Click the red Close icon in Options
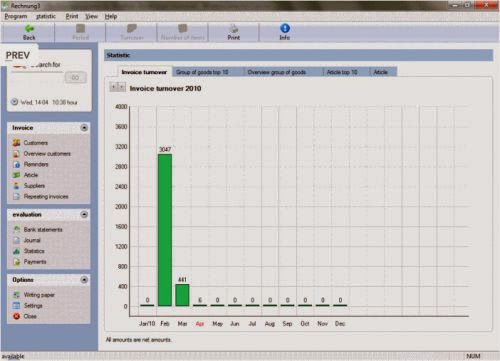500x361 pixels. point(16,316)
